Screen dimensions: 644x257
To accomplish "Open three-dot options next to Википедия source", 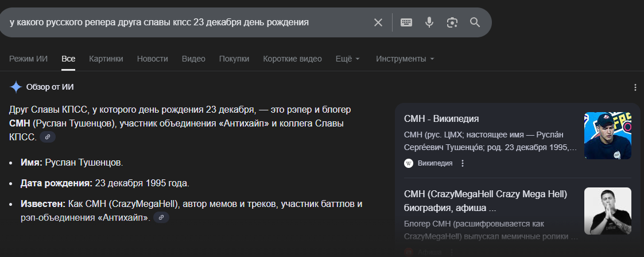I will tap(463, 163).
